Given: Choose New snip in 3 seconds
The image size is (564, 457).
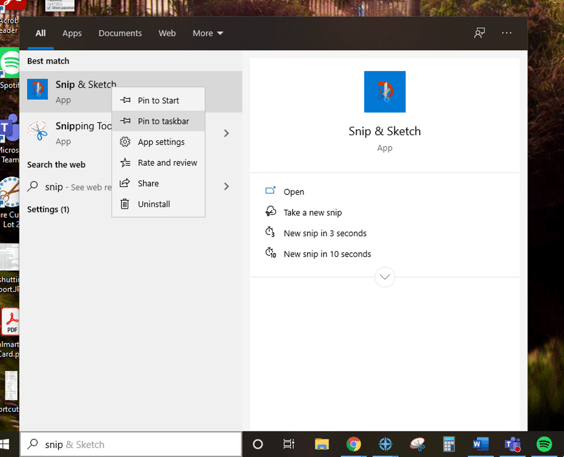Looking at the screenshot, I should pos(325,233).
